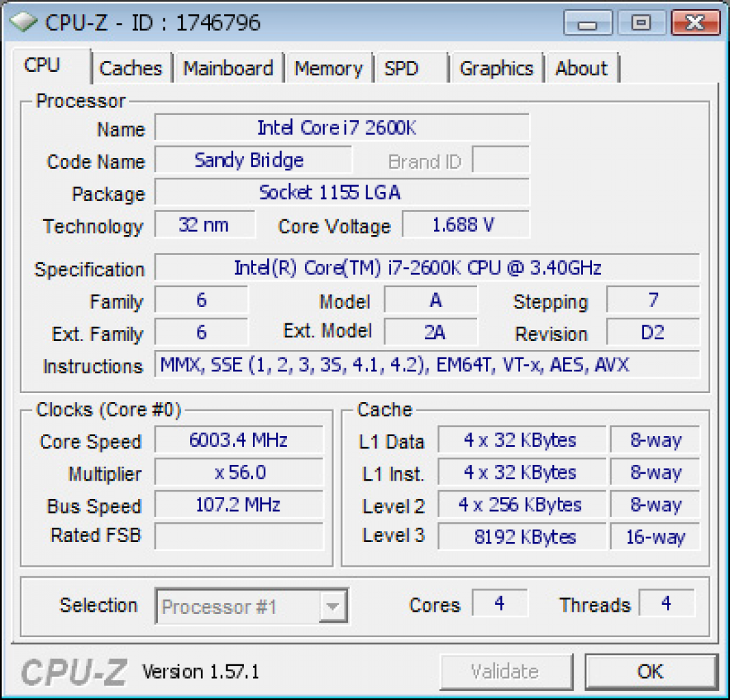Open the Graphics tab
The width and height of the screenshot is (730, 700).
pos(496,68)
